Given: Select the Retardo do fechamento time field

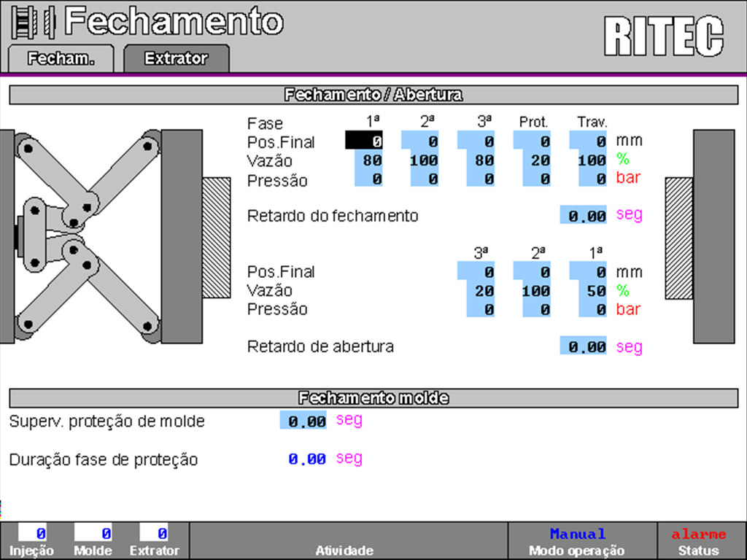Looking at the screenshot, I should [584, 215].
